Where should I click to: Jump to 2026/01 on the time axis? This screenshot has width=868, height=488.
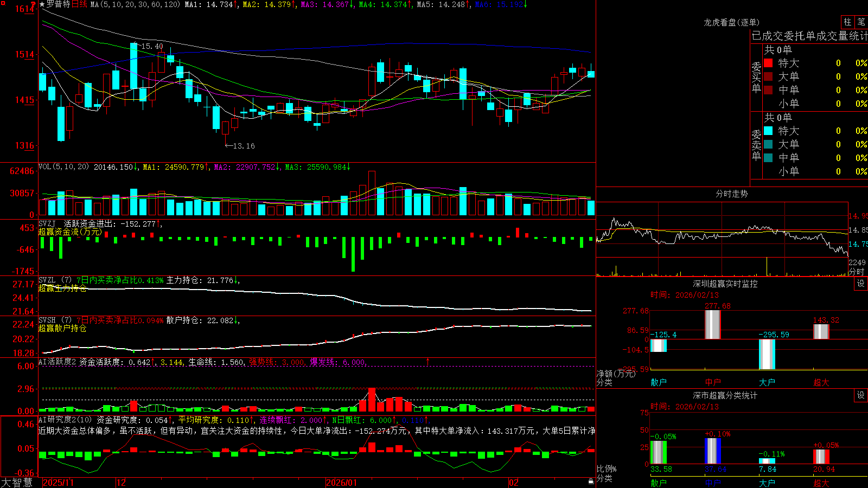click(x=342, y=483)
